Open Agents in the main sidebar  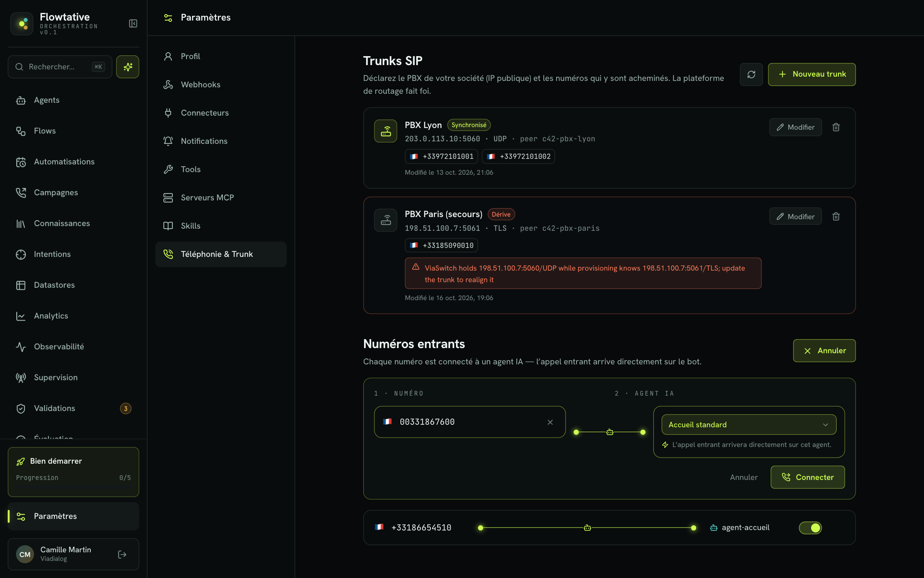tap(74, 100)
